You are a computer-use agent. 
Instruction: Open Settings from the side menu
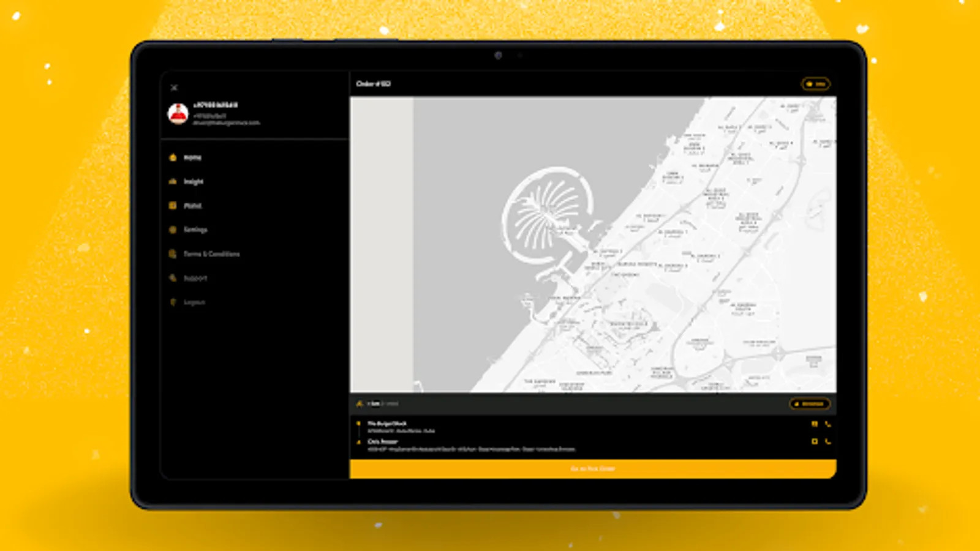pos(195,230)
